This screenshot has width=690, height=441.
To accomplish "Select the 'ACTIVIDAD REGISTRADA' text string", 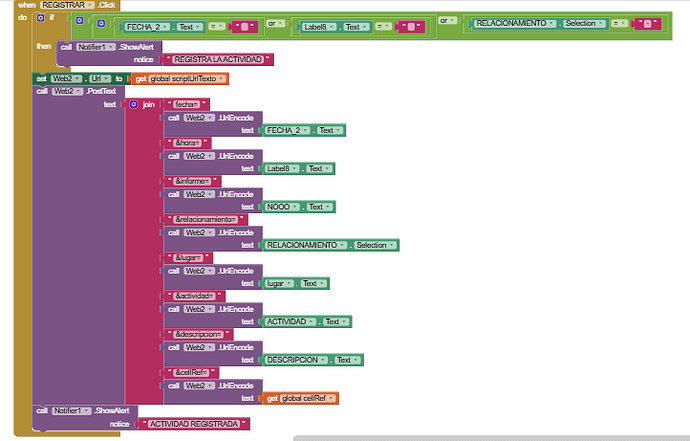I will [194, 424].
